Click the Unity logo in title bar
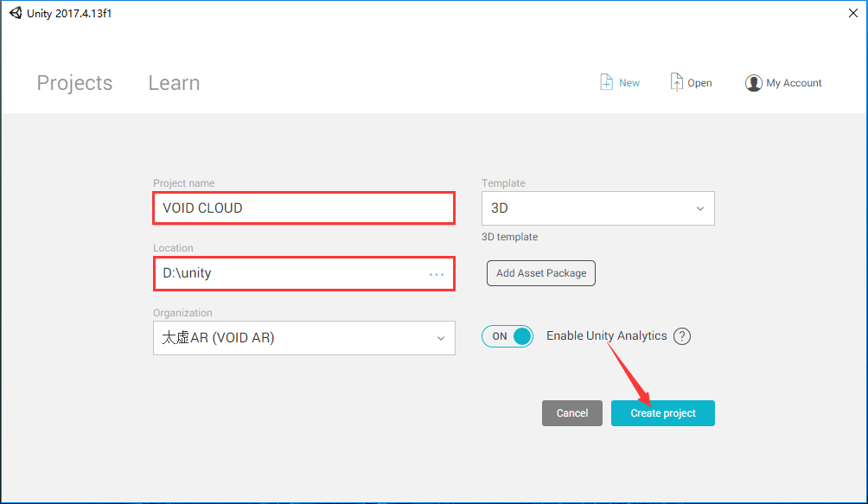 pyautogui.click(x=16, y=13)
